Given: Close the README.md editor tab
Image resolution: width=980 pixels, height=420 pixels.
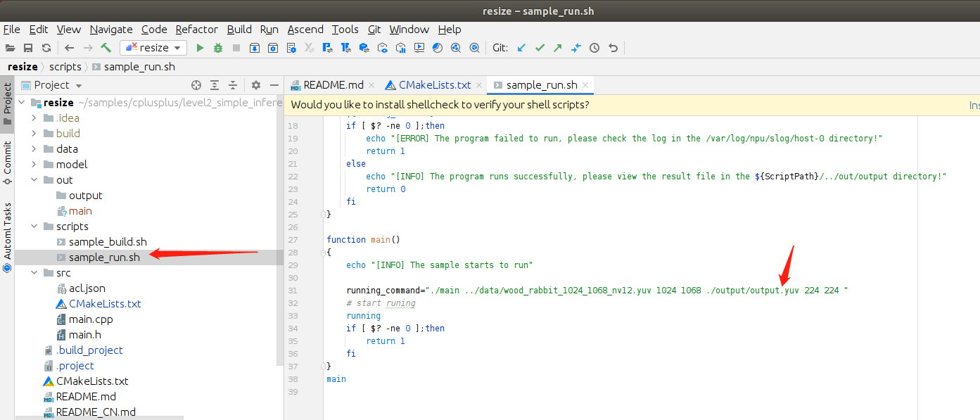Looking at the screenshot, I should [x=371, y=85].
